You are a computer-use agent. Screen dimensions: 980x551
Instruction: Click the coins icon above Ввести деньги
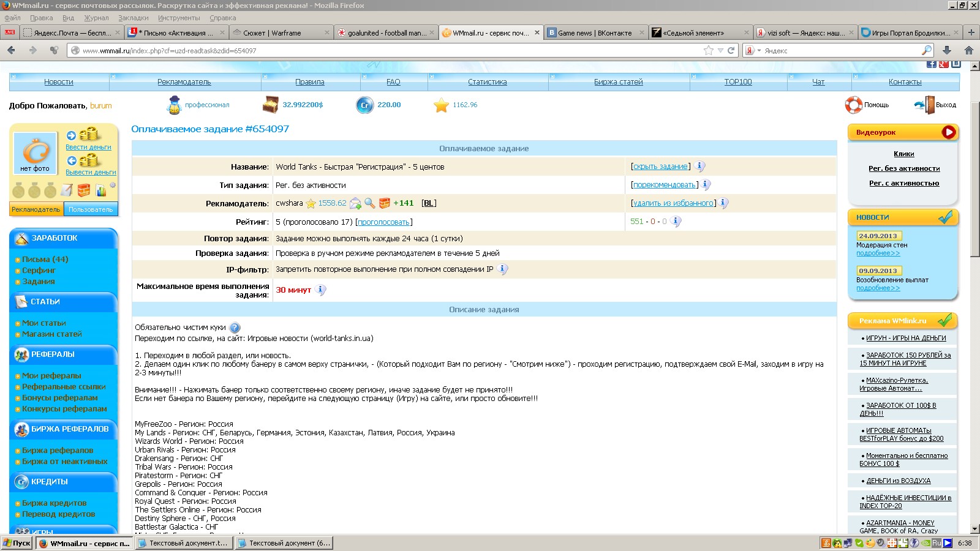coord(89,134)
